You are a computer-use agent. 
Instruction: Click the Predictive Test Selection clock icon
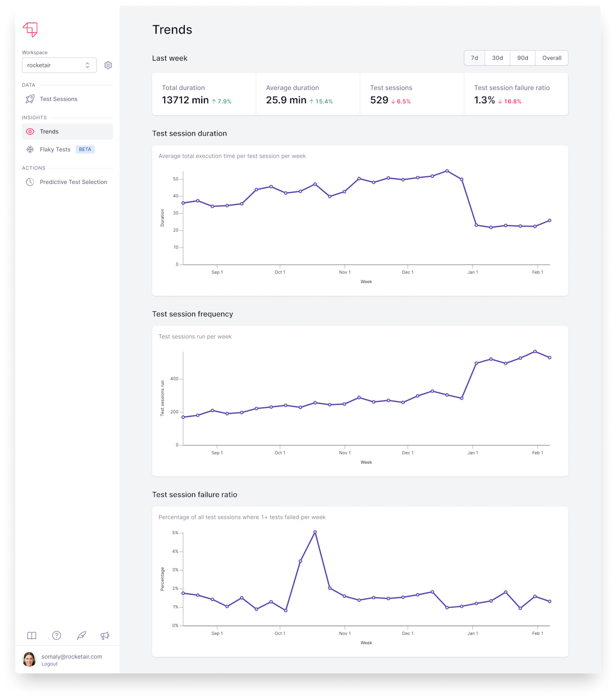[30, 182]
